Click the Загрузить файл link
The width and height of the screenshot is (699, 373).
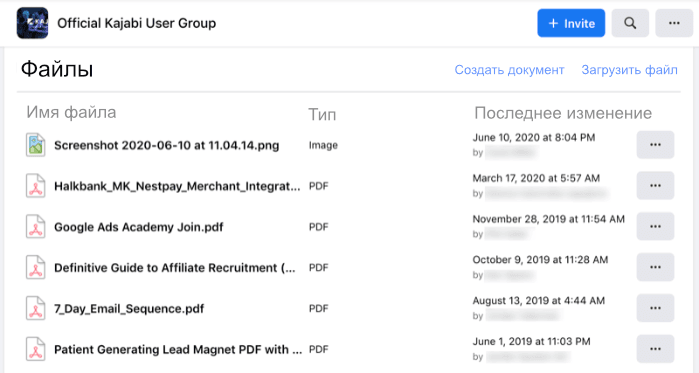[629, 70]
